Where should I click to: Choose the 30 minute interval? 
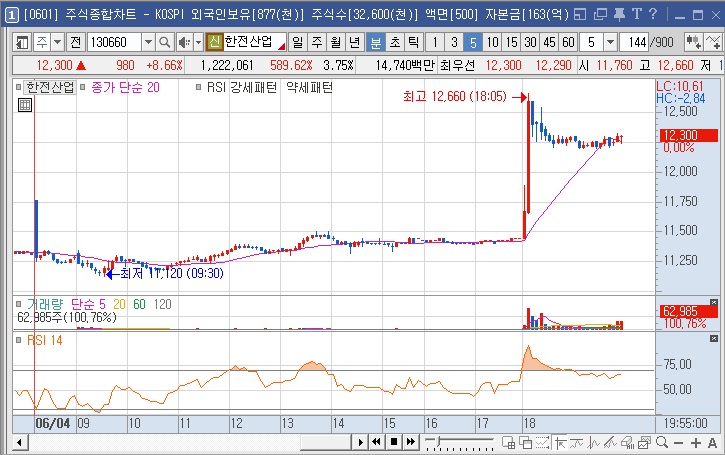tap(530, 43)
